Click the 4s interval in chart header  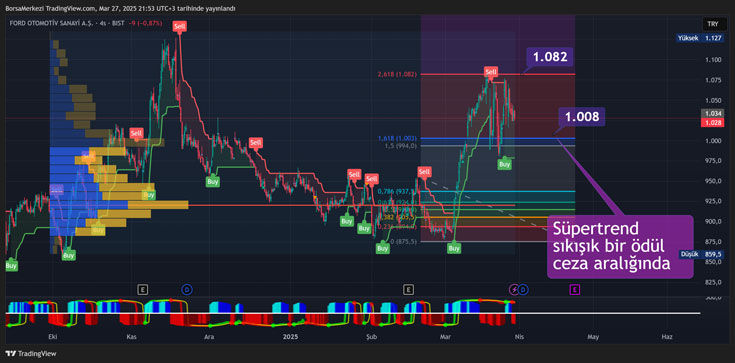[101, 23]
